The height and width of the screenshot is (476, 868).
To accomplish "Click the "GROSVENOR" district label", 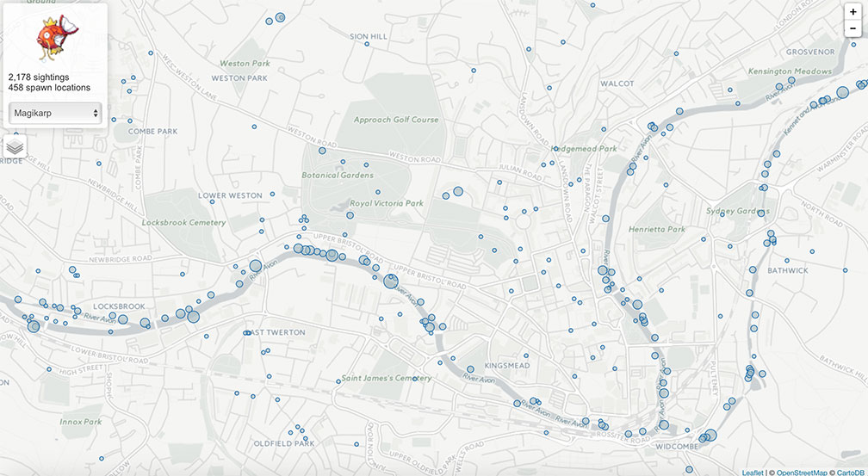I will click(x=810, y=52).
